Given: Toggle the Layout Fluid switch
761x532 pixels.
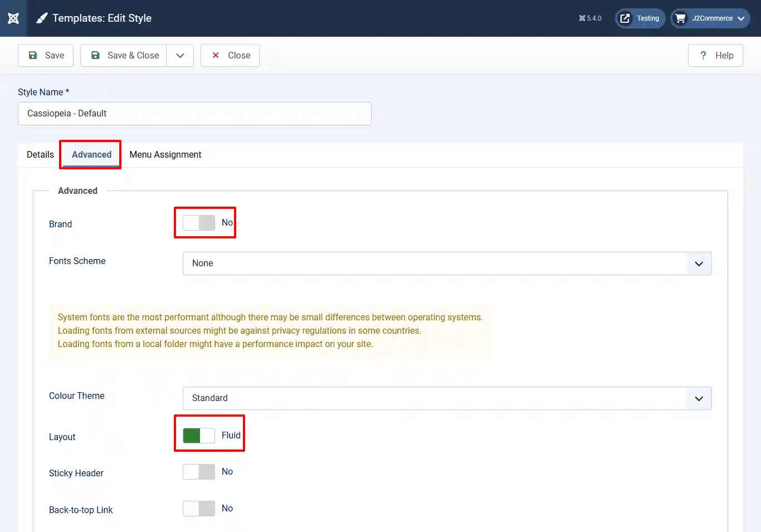Looking at the screenshot, I should (199, 436).
